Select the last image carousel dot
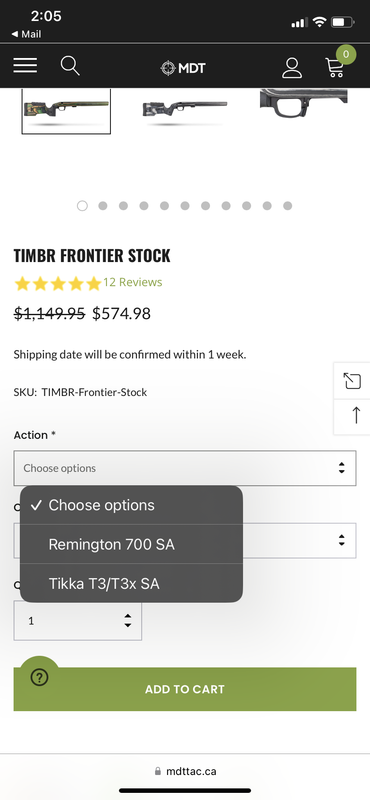 point(288,206)
